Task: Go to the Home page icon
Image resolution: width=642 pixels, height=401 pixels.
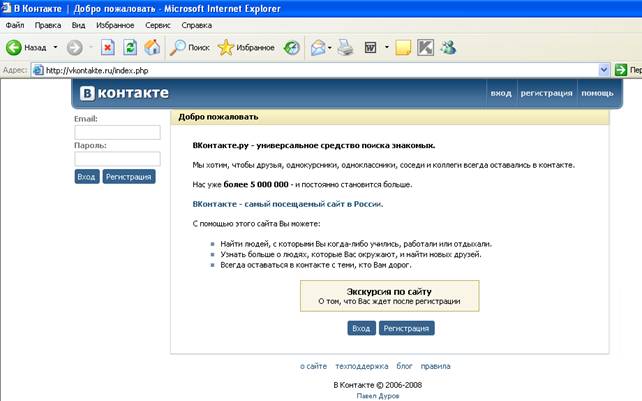Action: pos(152,47)
